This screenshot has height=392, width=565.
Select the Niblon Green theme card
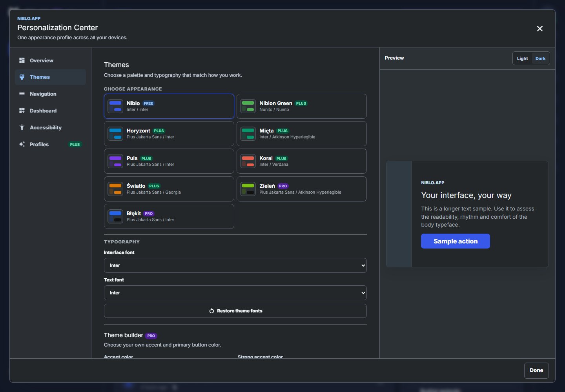(301, 106)
